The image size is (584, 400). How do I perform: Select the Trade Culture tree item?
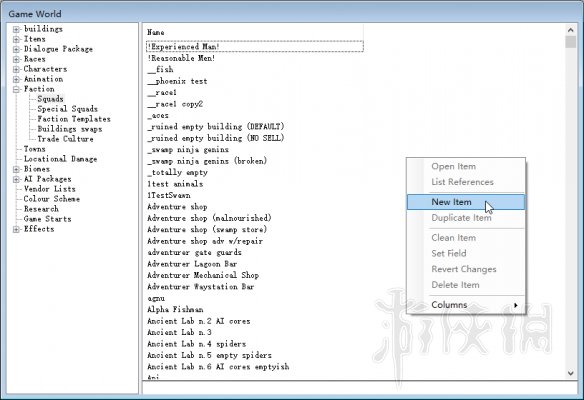(65, 139)
